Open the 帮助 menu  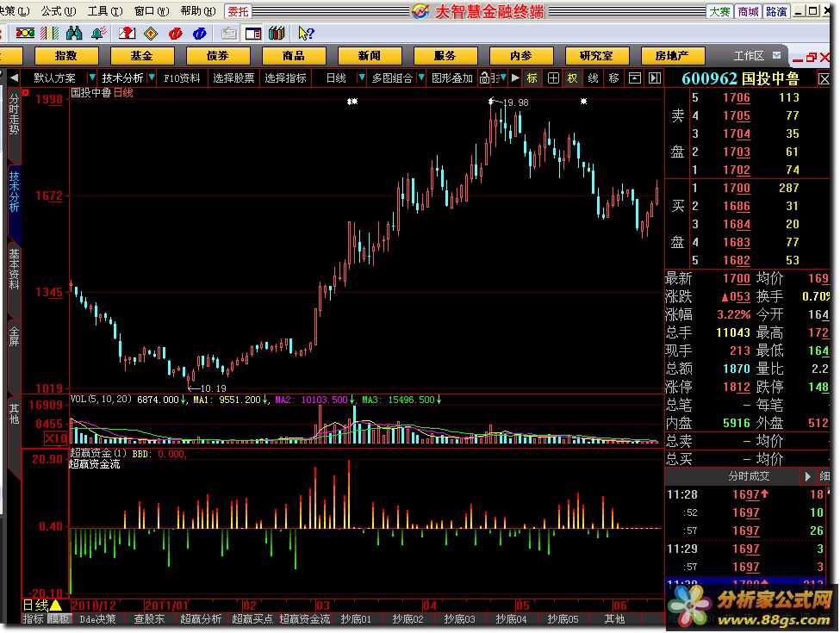tap(198, 10)
